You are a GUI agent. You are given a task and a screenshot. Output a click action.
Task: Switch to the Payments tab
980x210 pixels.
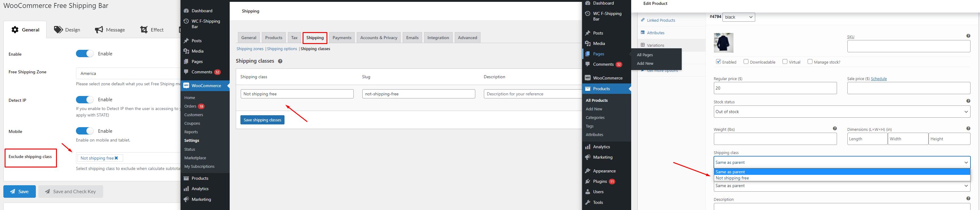tap(342, 38)
